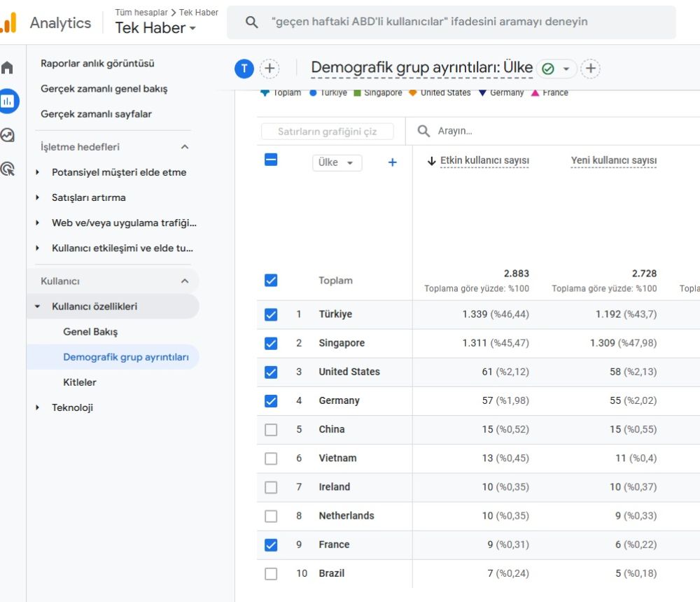The image size is (700, 602).
Task: Click the Singapore green legend marker
Action: tap(357, 92)
